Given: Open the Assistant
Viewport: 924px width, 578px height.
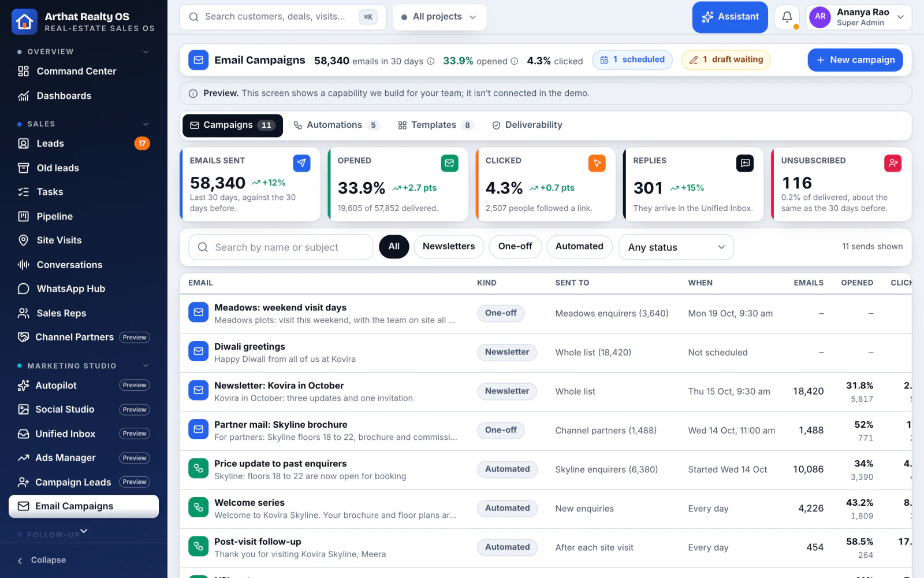Looking at the screenshot, I should 730,17.
